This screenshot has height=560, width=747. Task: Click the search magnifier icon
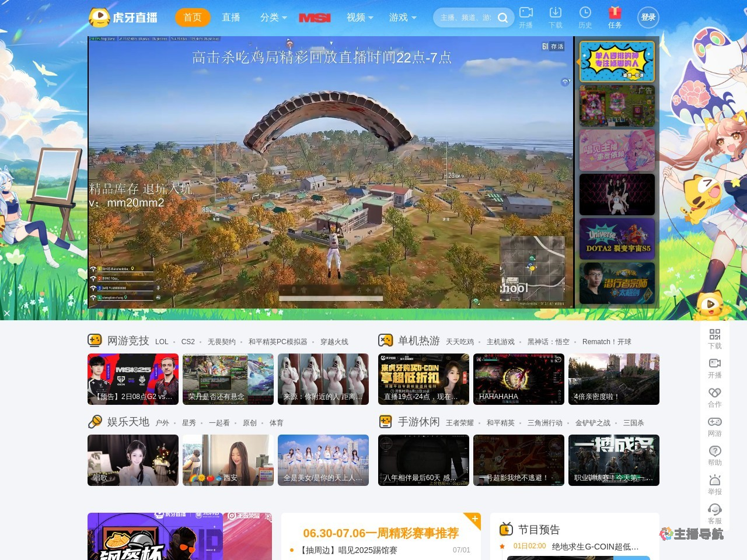[502, 18]
